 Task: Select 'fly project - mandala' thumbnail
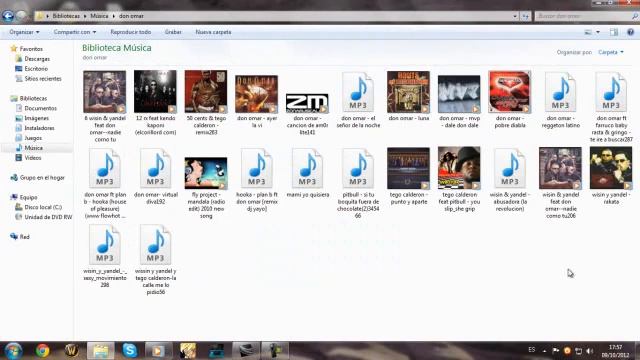coord(206,173)
